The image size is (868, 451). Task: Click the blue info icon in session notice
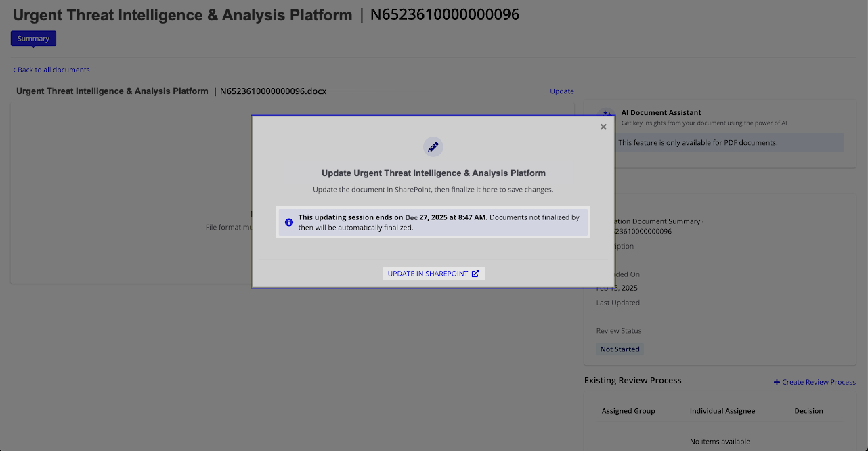click(x=289, y=222)
